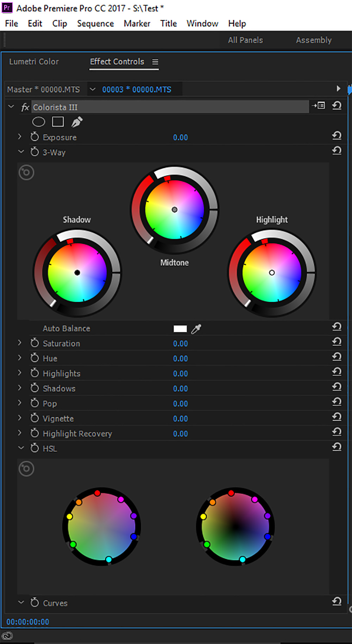Switch to Assembly workspace
The width and height of the screenshot is (352, 644).
314,40
